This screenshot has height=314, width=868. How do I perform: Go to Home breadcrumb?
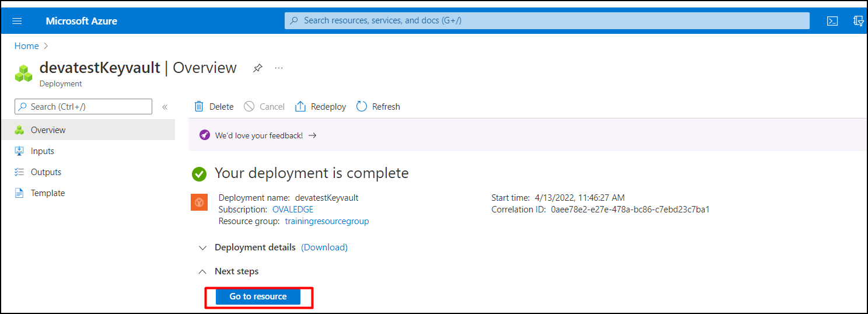(x=27, y=46)
